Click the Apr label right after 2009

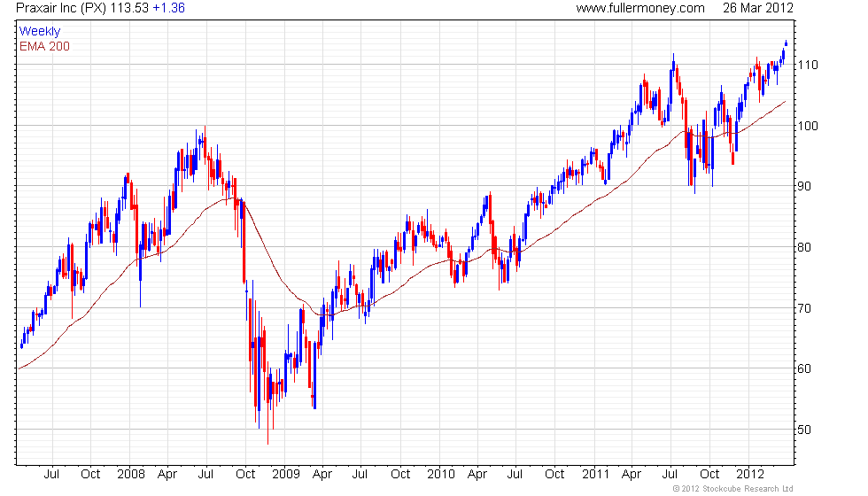point(322,474)
